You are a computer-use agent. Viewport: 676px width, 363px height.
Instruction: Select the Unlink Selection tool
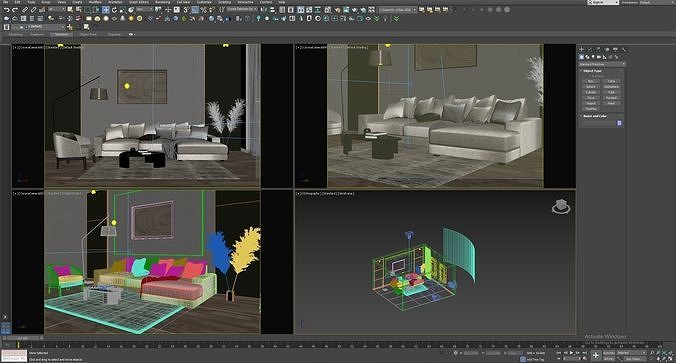[33, 9]
